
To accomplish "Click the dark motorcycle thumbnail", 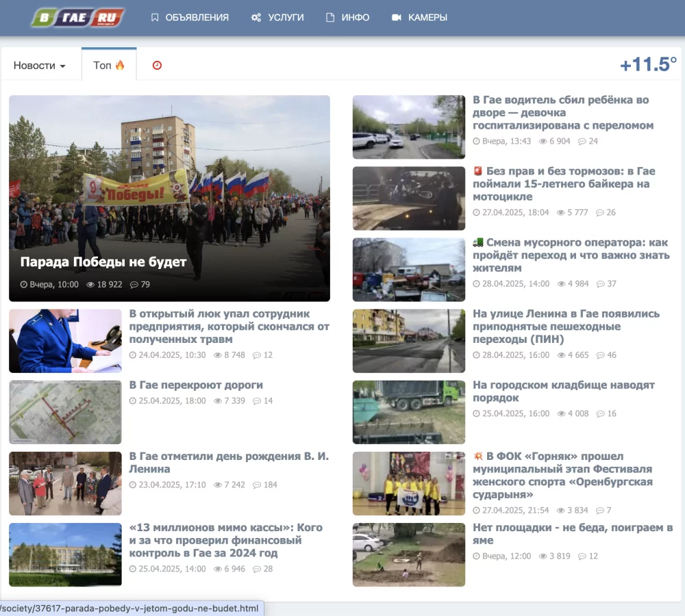I will (409, 198).
